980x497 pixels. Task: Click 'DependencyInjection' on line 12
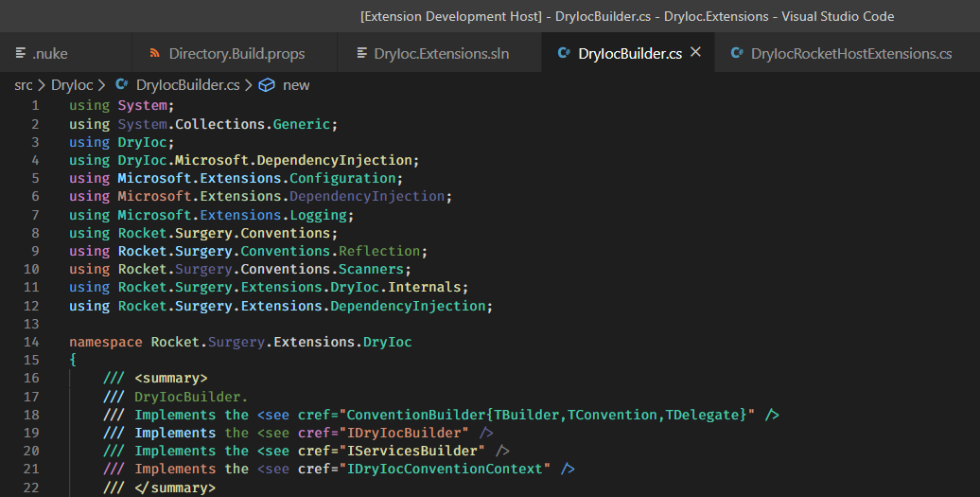click(x=408, y=307)
